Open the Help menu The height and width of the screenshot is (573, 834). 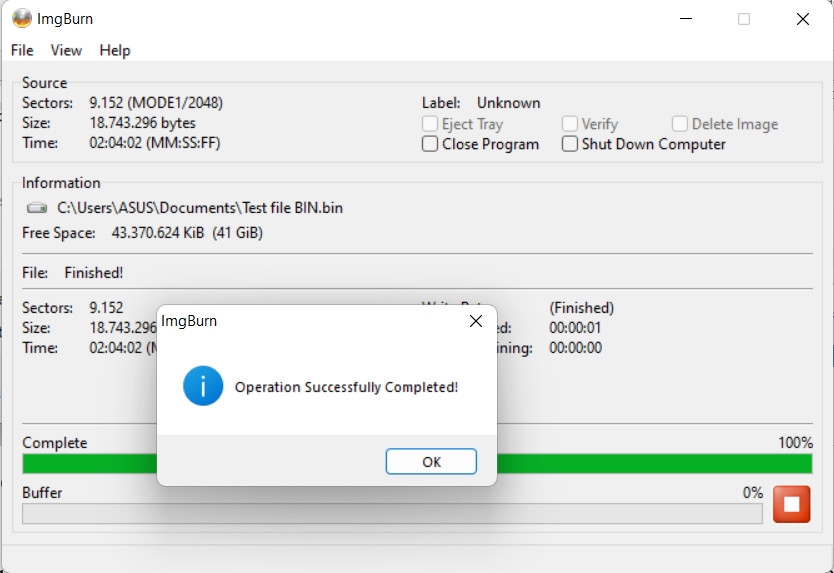114,50
